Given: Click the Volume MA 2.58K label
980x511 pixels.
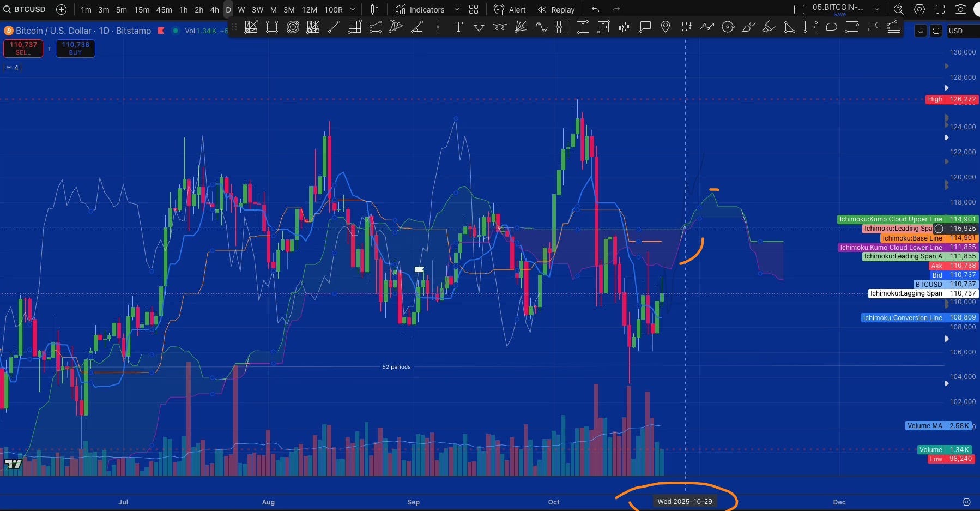Looking at the screenshot, I should tap(938, 425).
